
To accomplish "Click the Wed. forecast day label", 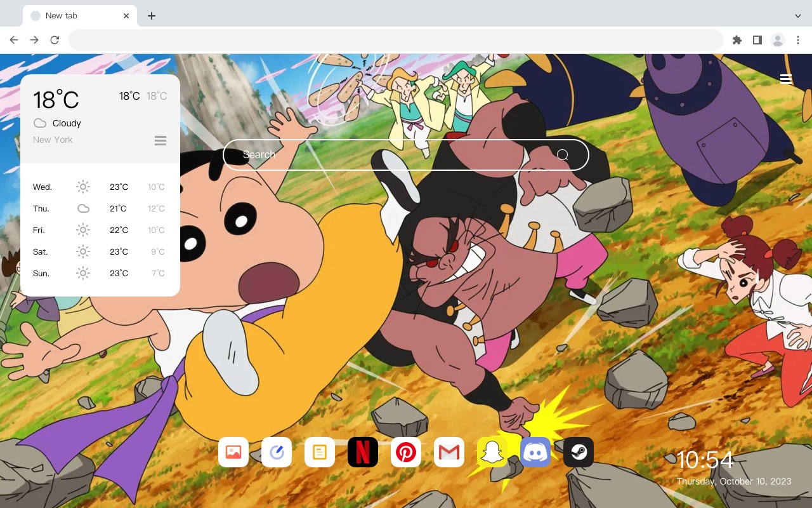I will (x=43, y=187).
